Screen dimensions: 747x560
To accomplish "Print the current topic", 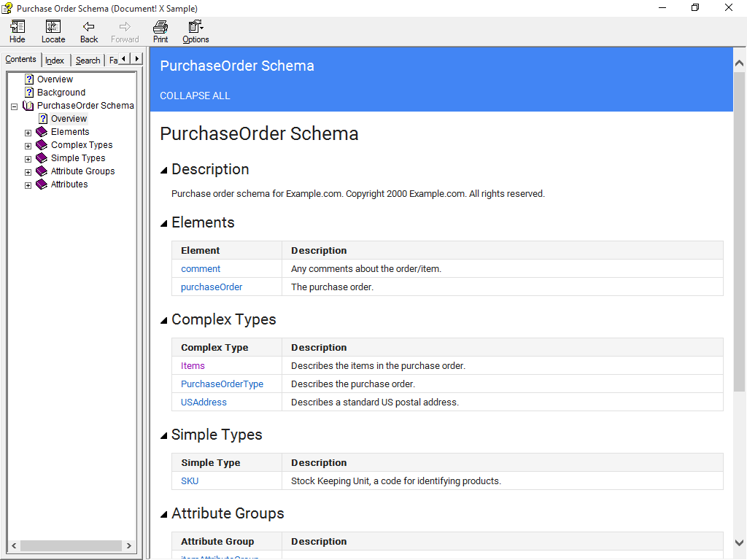I will tap(160, 27).
